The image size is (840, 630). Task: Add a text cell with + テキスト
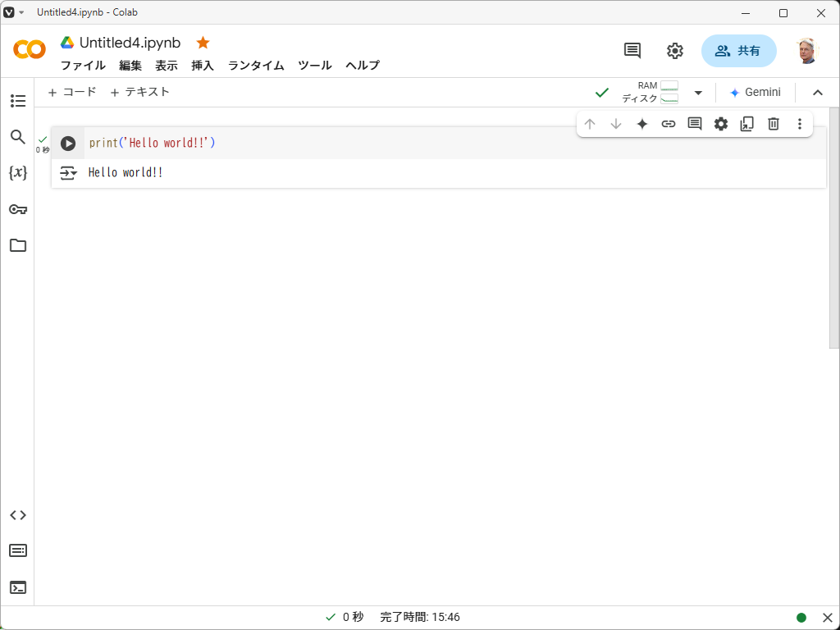coord(139,92)
